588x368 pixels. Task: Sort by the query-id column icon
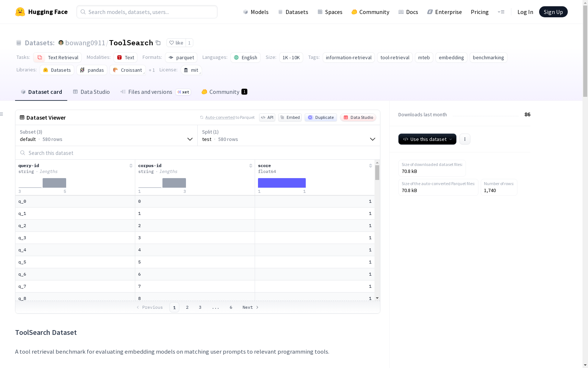[x=131, y=166]
